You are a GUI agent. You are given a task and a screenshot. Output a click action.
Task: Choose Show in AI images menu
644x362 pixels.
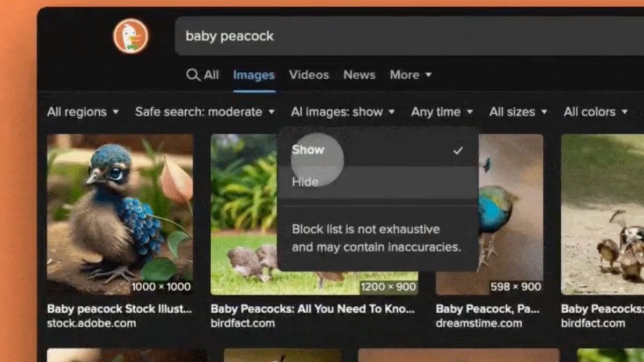pyautogui.click(x=378, y=150)
